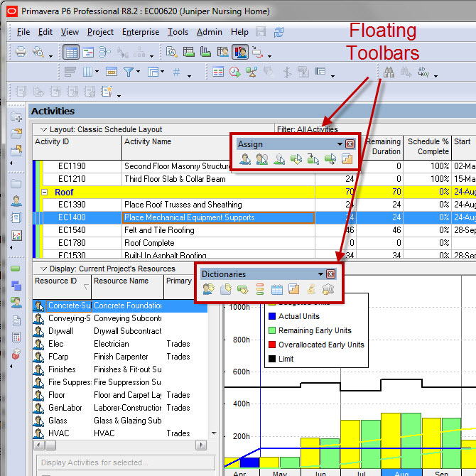Click Assign Steps icon in Assign toolbar
476x476 pixels.
click(x=347, y=159)
